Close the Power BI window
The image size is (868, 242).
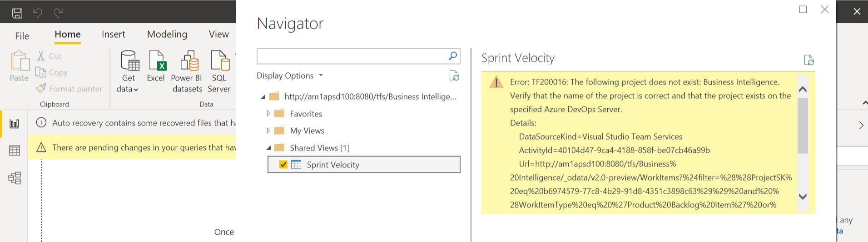[857, 11]
